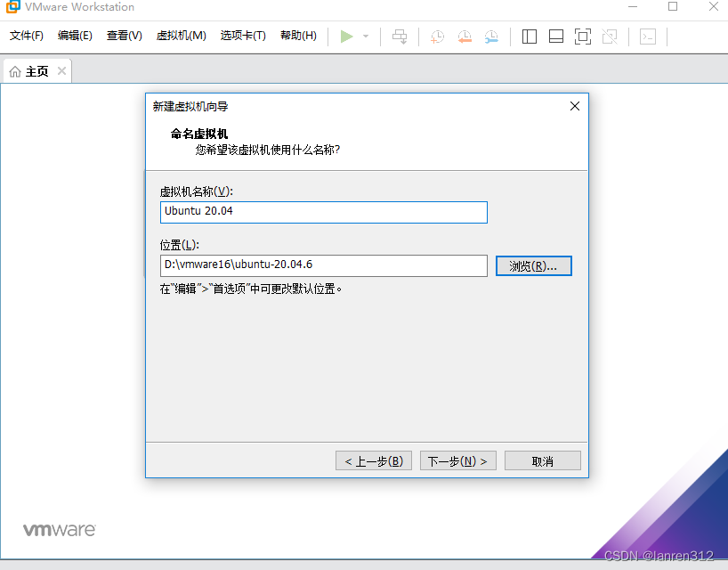Open the 编辑(E) menu
Viewport: 728px width, 570px height.
click(x=75, y=36)
